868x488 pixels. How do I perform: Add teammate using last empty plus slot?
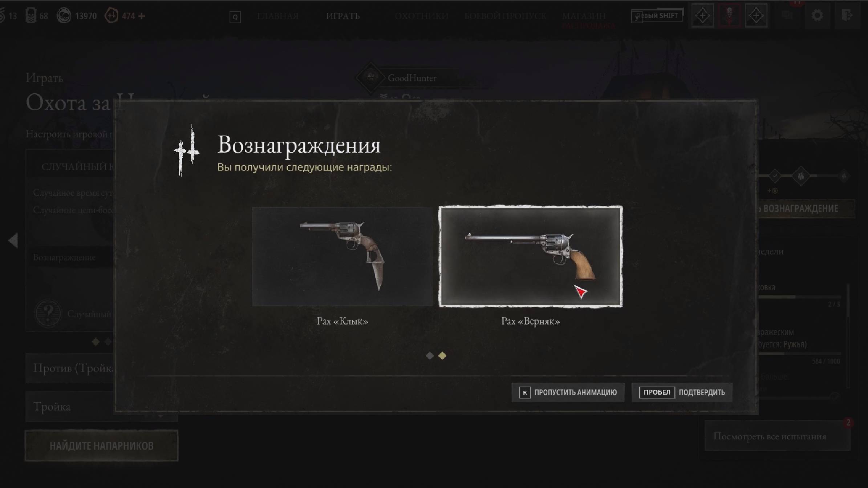pyautogui.click(x=756, y=15)
